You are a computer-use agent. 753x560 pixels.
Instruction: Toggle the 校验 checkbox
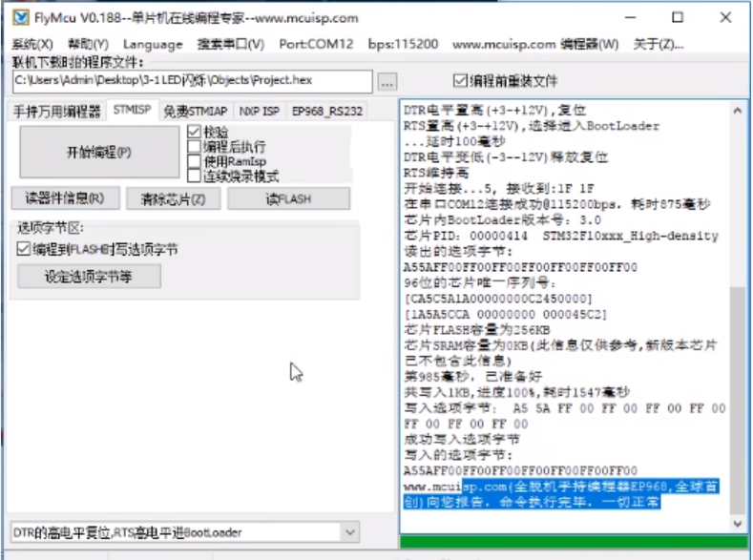click(194, 132)
